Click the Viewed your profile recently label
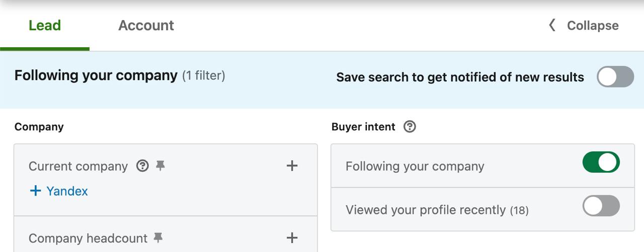644x252 pixels. [425, 210]
